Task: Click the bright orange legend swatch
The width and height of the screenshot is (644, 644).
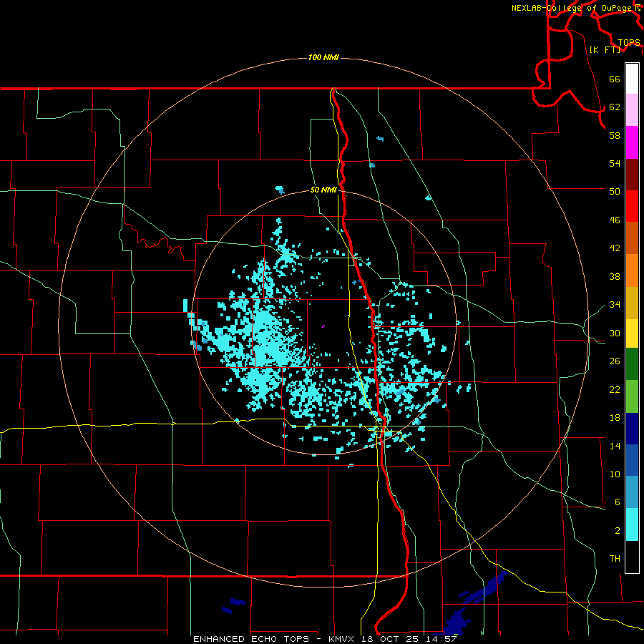Action: click(632, 270)
